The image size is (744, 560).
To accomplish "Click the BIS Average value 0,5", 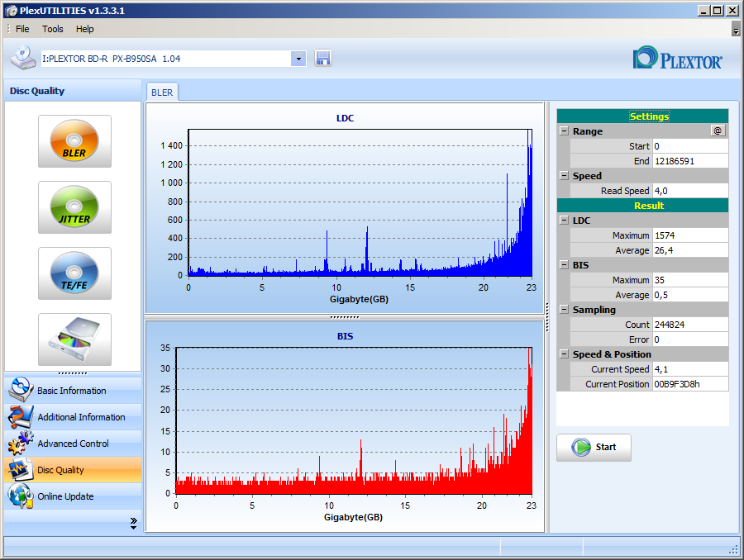I will [x=690, y=295].
